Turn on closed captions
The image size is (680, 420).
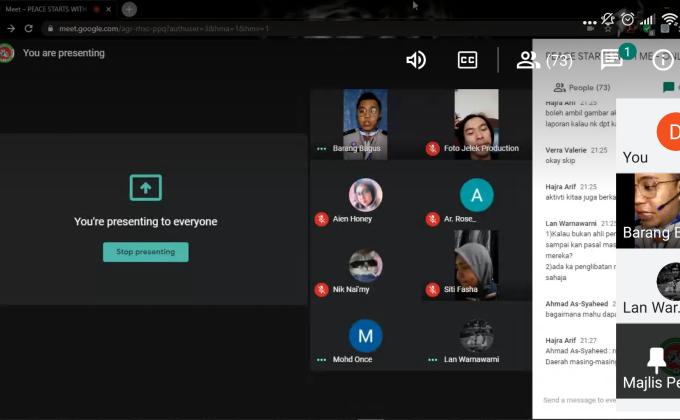(467, 60)
